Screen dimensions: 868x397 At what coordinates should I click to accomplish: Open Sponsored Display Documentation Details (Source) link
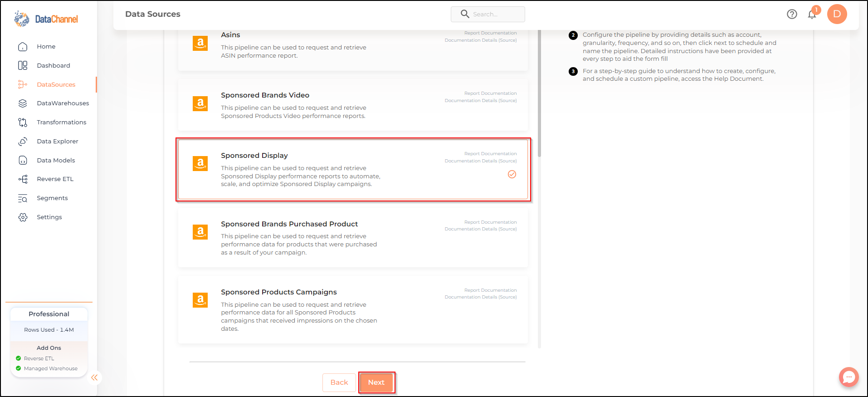[x=481, y=161]
